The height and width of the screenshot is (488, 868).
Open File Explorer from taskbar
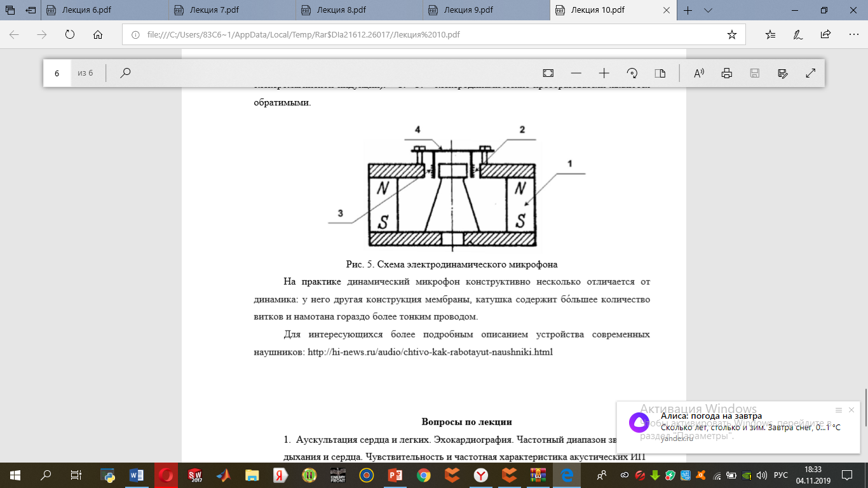(252, 475)
